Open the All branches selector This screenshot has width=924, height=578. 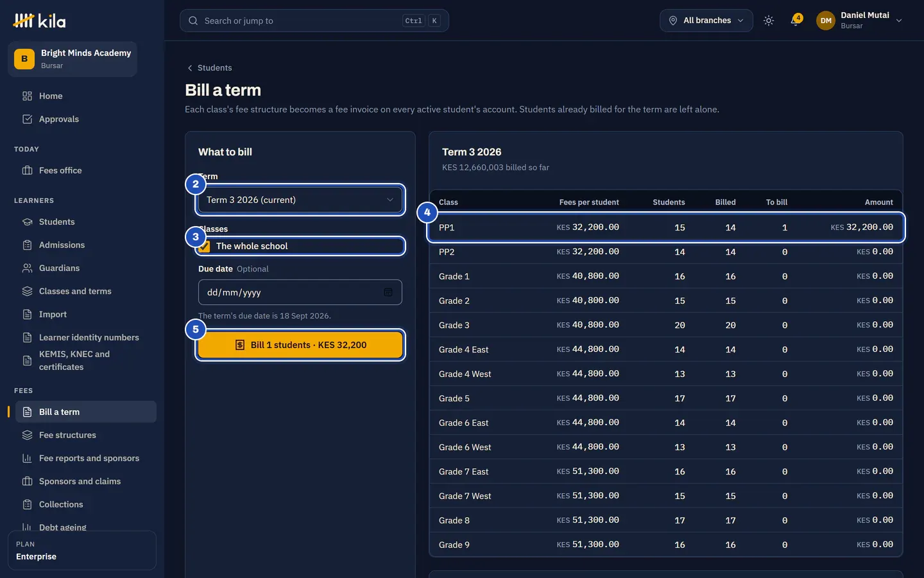(706, 21)
